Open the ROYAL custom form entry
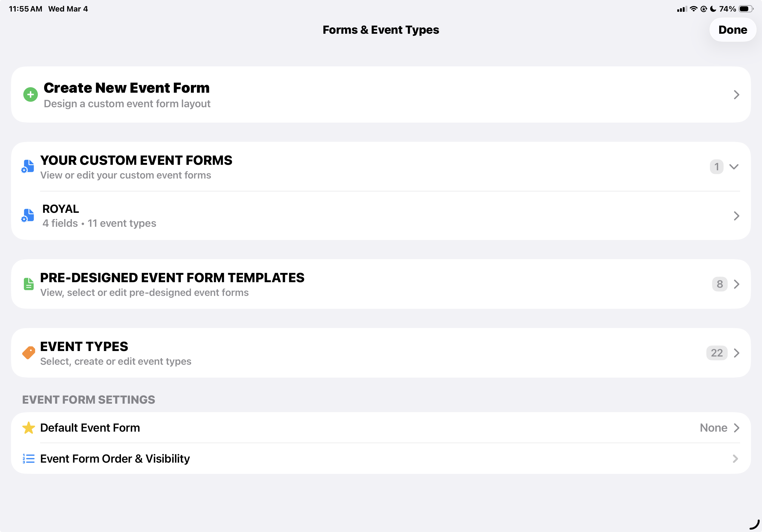 [381, 216]
